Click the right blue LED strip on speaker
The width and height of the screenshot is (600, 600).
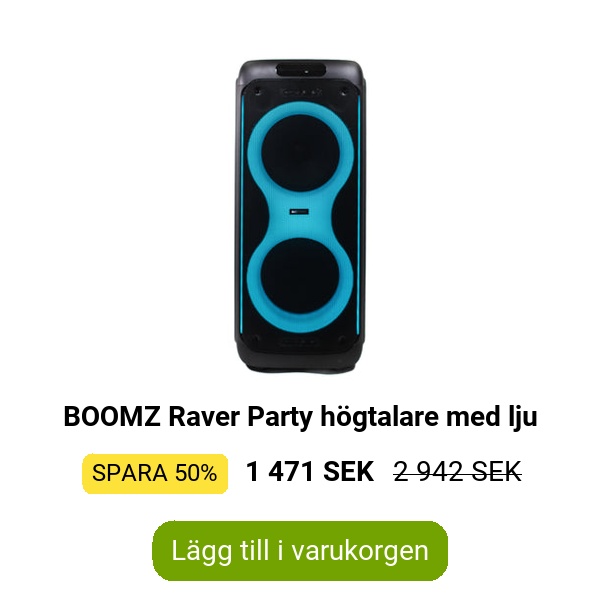pyautogui.click(x=359, y=216)
